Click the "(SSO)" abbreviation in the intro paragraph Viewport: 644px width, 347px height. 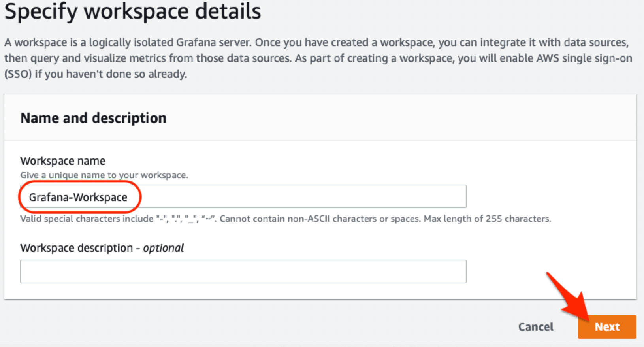(18, 74)
